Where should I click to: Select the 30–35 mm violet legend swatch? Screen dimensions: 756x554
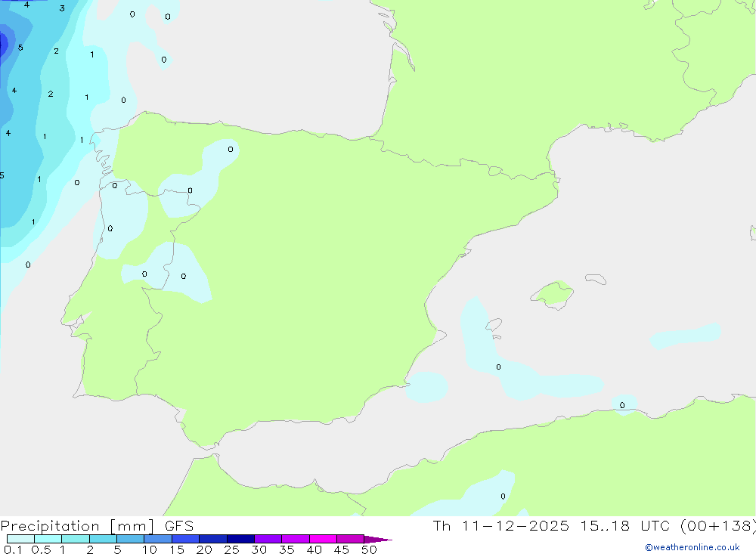click(268, 539)
